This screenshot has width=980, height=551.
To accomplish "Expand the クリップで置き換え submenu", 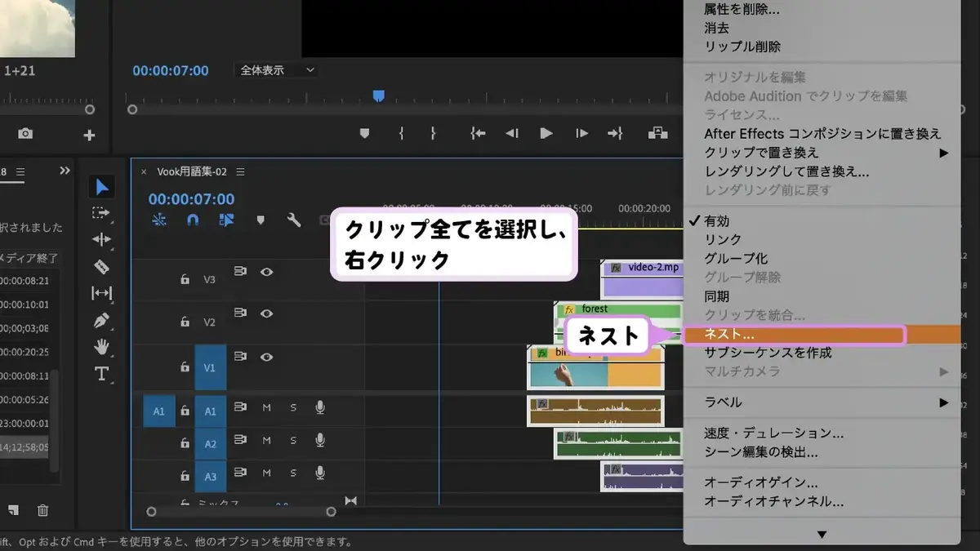I will click(x=822, y=152).
